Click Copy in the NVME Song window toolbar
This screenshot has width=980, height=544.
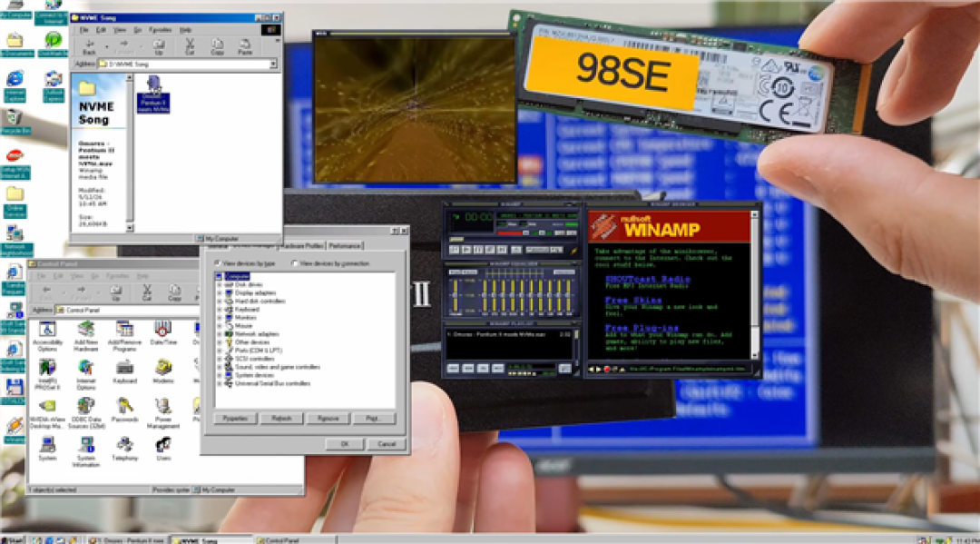(x=217, y=47)
